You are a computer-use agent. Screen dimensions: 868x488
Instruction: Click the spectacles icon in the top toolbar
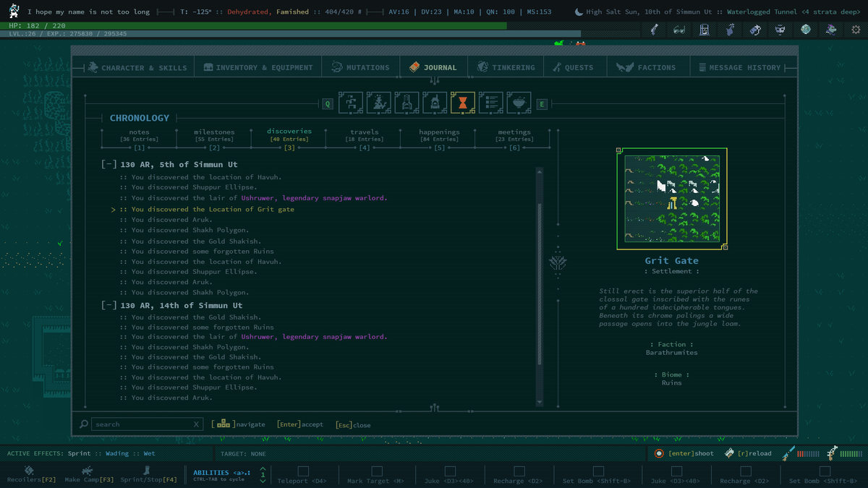click(678, 29)
